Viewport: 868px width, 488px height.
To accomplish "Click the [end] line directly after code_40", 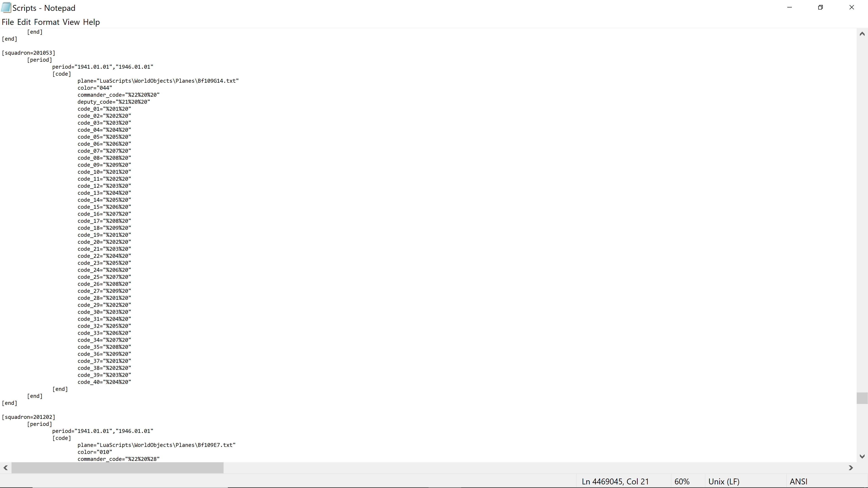I will [x=60, y=389].
